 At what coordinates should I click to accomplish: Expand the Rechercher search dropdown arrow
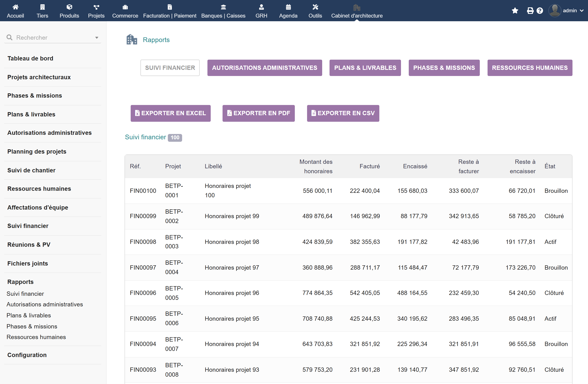point(97,38)
